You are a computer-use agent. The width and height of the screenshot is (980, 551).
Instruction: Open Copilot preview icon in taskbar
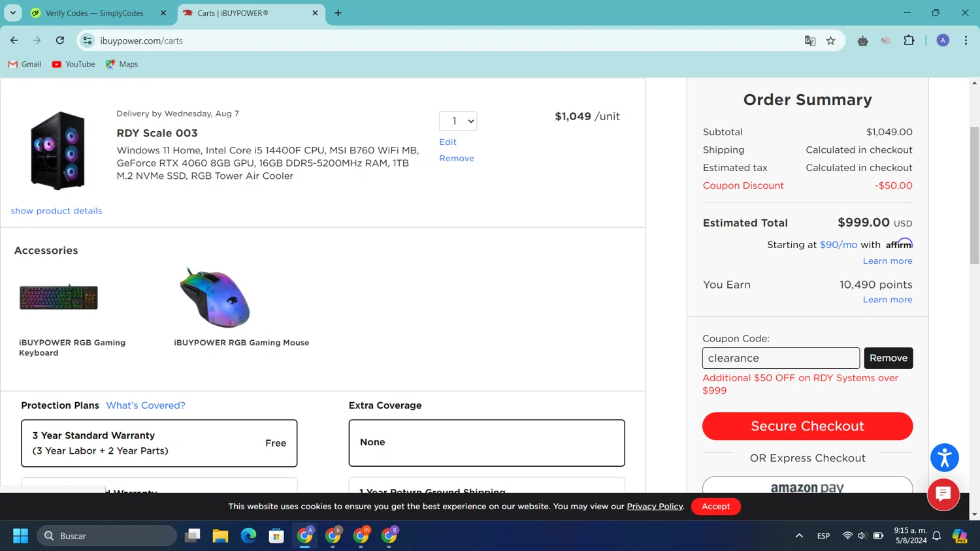click(x=960, y=536)
